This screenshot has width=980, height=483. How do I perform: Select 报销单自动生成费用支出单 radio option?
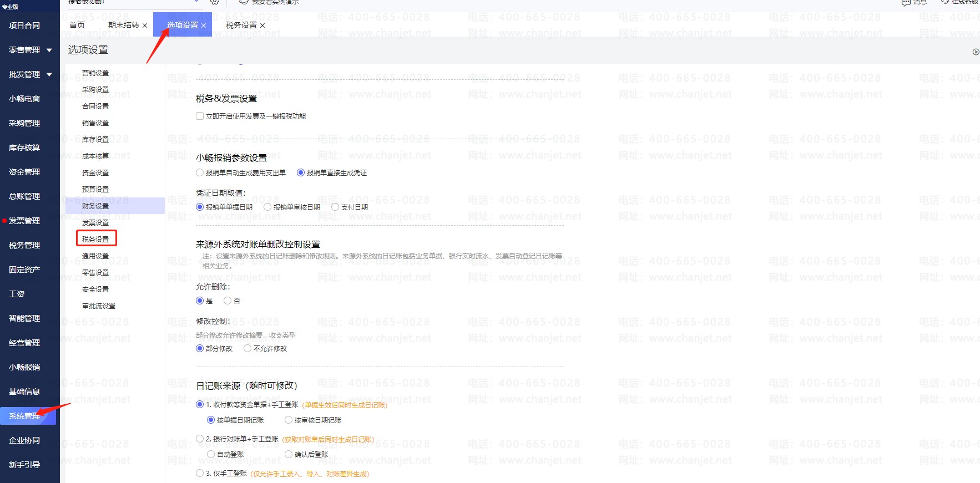200,173
